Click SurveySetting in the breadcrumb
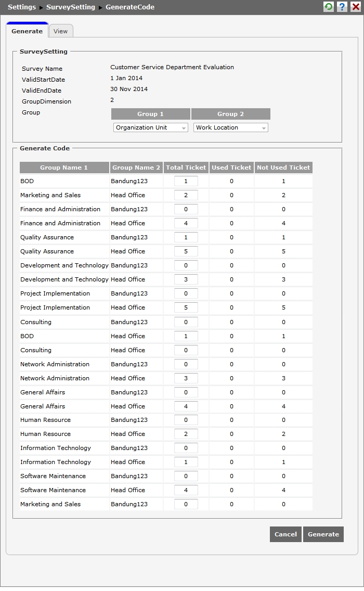The width and height of the screenshot is (364, 591). tap(71, 7)
